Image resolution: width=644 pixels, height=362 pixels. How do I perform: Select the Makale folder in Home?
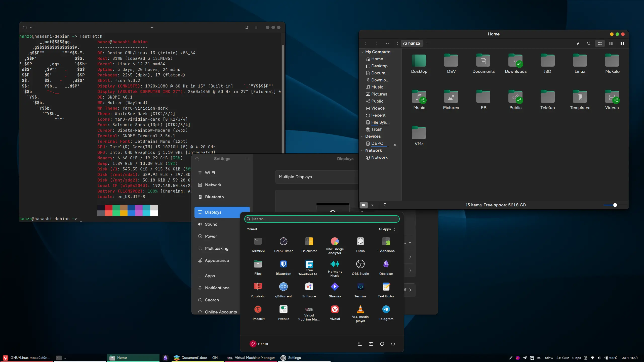point(612,64)
